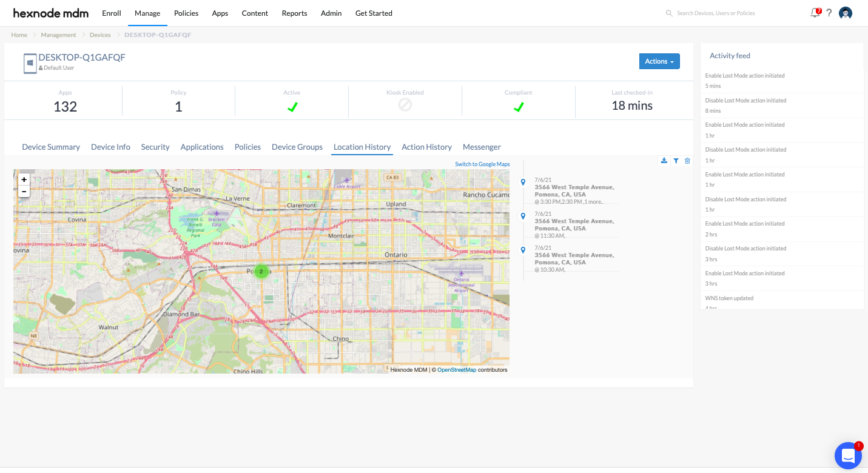Click the help question mark icon
Viewport: 868px width, 473px height.
click(x=829, y=13)
